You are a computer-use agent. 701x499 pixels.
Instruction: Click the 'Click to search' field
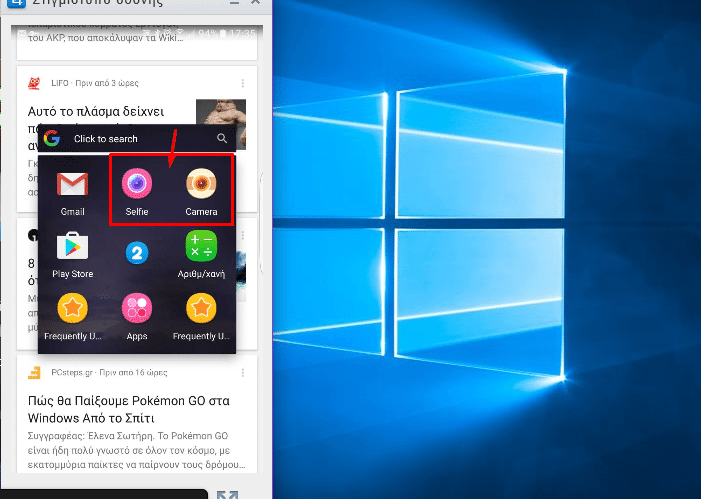[137, 139]
